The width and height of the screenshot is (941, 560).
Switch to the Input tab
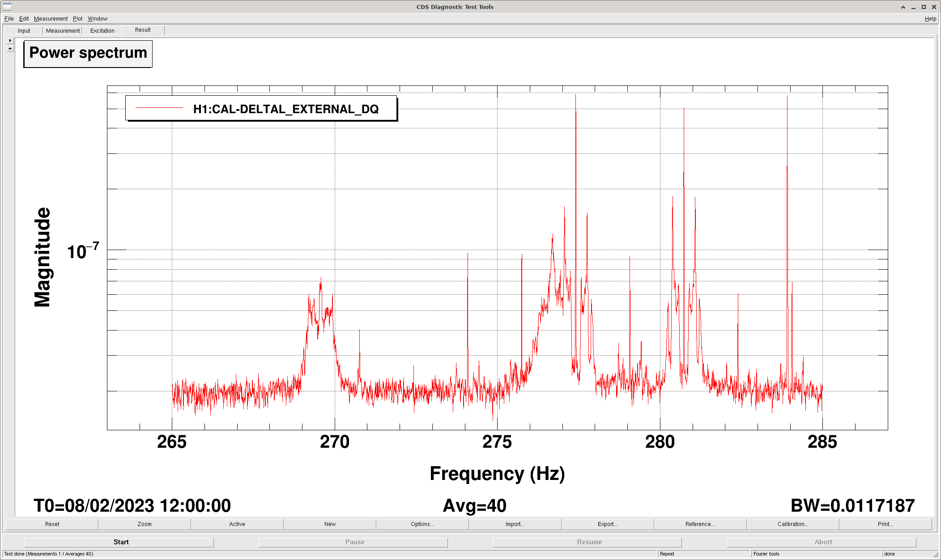[x=24, y=31]
